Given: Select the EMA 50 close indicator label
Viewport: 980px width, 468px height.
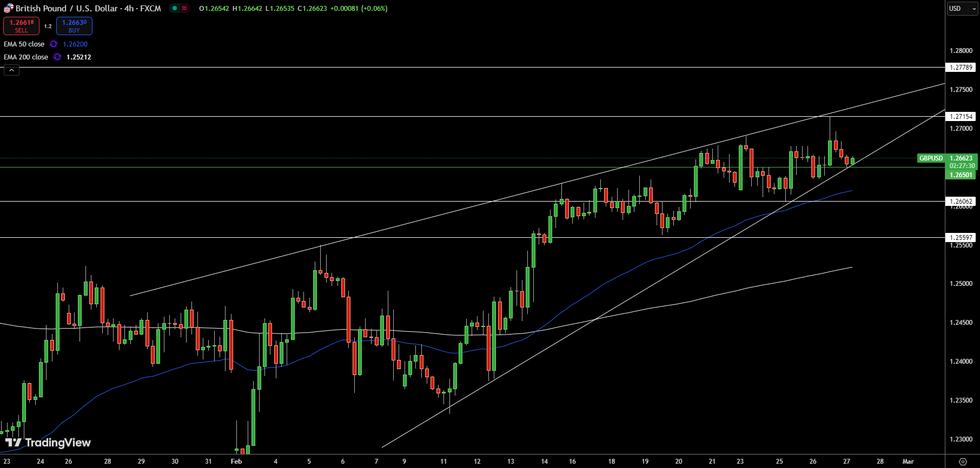Looking at the screenshot, I should point(24,44).
